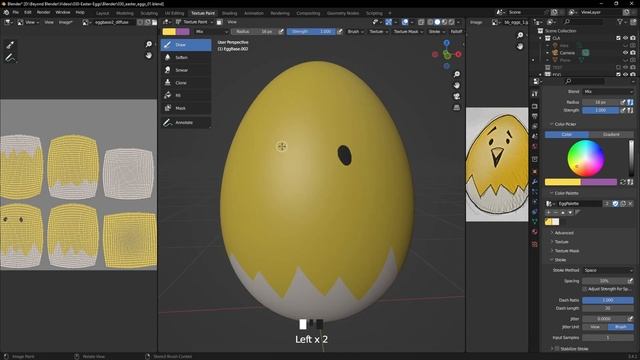Select the Draw brush tool
This screenshot has height=360, width=640.
pos(186,45)
